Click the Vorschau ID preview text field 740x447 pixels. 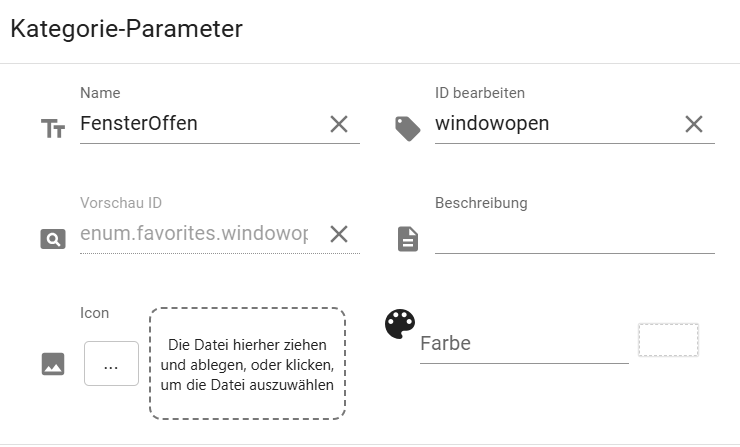(194, 234)
